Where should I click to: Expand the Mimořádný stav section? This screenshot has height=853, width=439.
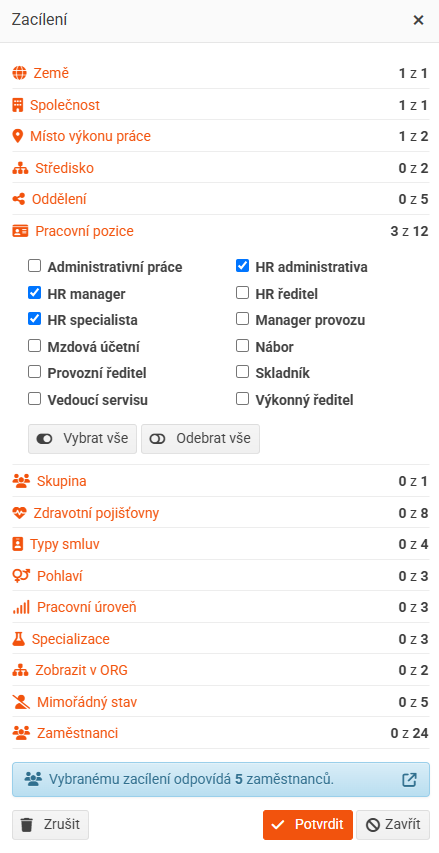220,702
